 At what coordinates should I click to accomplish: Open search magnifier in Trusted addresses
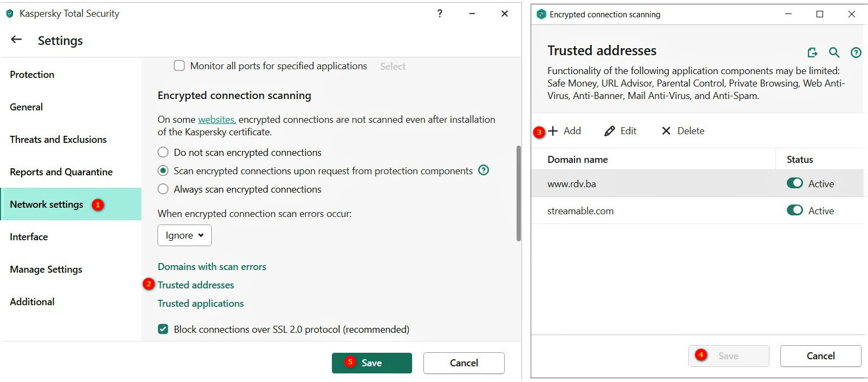tap(834, 52)
